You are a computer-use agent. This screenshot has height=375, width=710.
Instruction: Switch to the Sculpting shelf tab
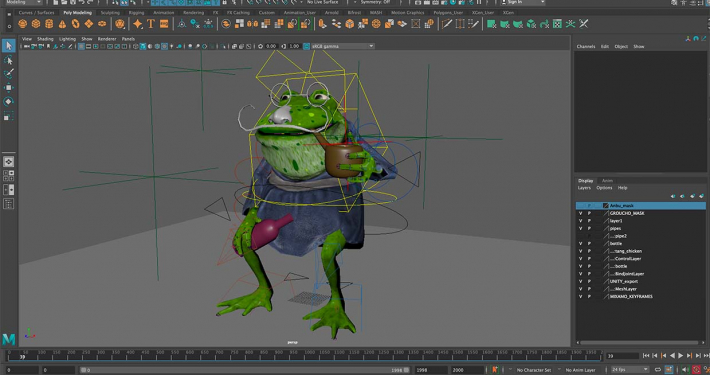(x=110, y=13)
